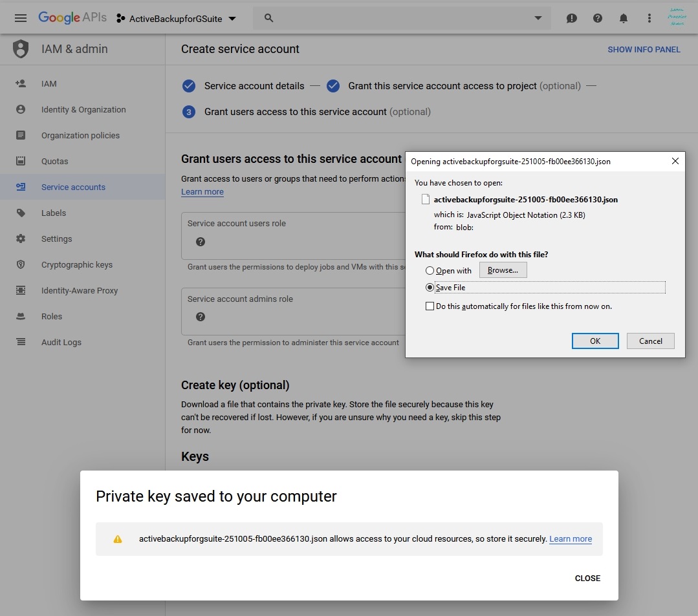Click the IAM & admin shield icon
Image resolution: width=698 pixels, height=616 pixels.
(x=21, y=49)
